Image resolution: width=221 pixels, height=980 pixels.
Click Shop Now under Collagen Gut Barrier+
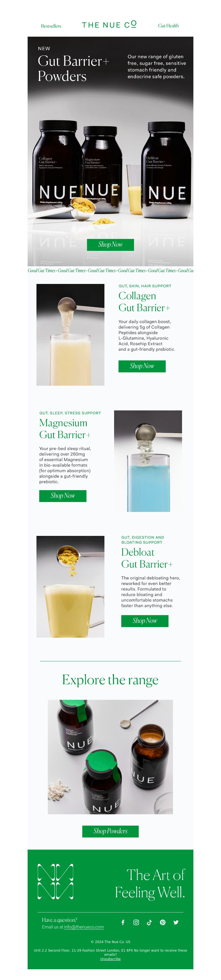pos(142,366)
